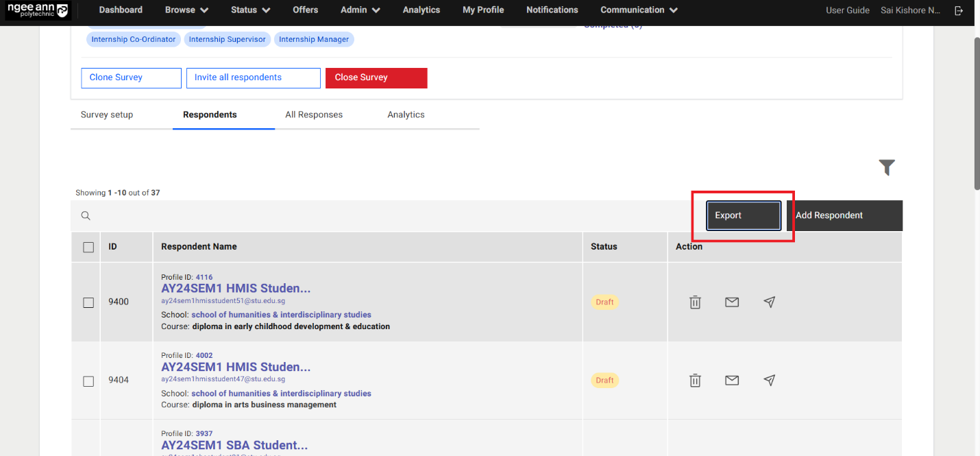Viewport: 980px width, 456px height.
Task: Open email for respondent 9400 via envelope icon
Action: coord(732,302)
